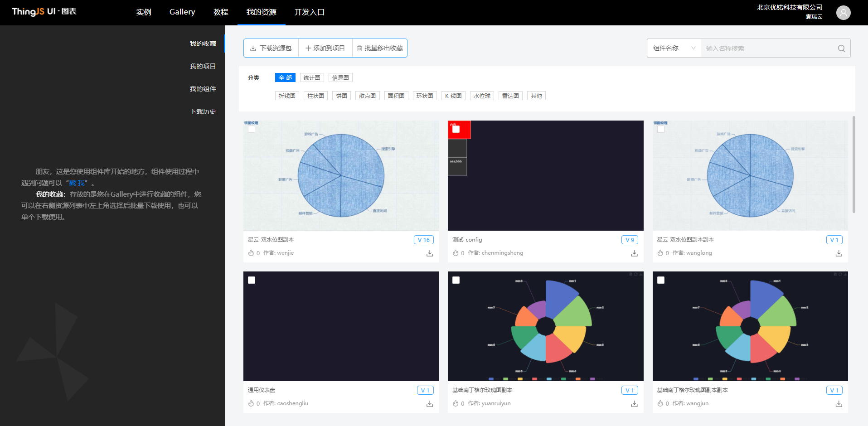This screenshot has height=426, width=868.
Task: Open yuanruiyun's rose chart thumbnail
Action: coord(546,326)
